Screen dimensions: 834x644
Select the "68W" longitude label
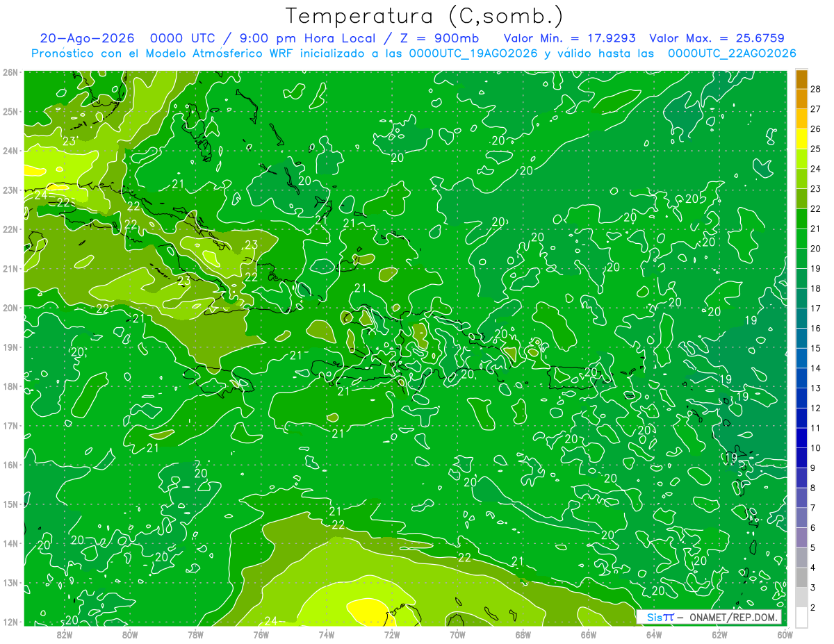click(523, 634)
